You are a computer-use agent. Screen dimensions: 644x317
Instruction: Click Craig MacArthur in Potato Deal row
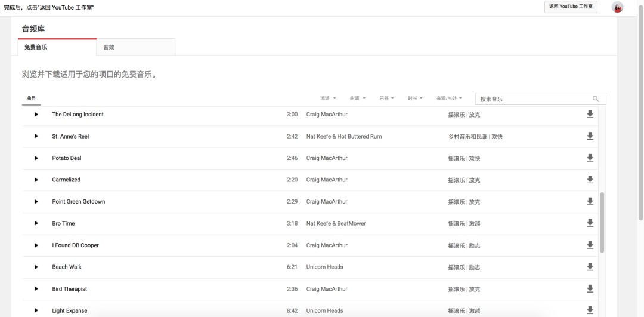click(327, 158)
